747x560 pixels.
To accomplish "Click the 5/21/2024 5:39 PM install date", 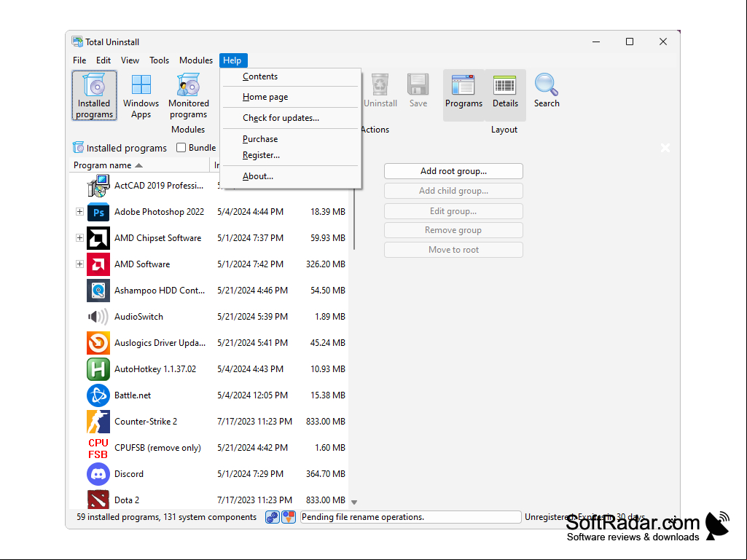I will [252, 317].
